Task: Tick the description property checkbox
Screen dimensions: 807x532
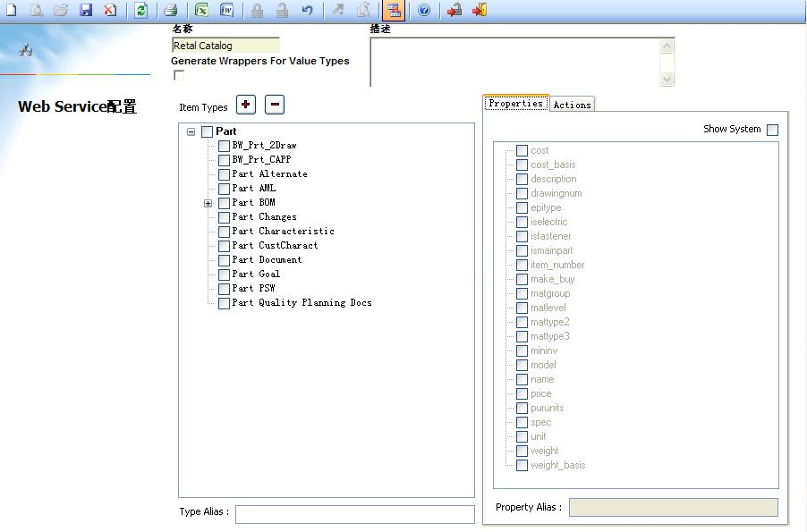Action: (522, 179)
